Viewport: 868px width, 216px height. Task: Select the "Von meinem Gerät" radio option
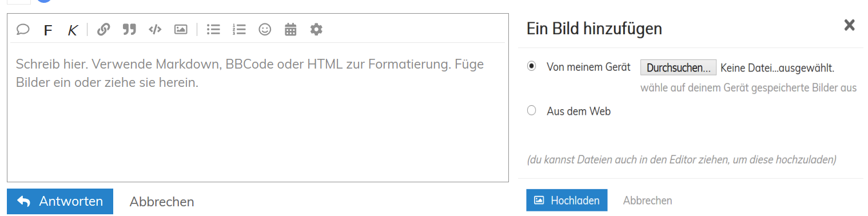point(532,66)
